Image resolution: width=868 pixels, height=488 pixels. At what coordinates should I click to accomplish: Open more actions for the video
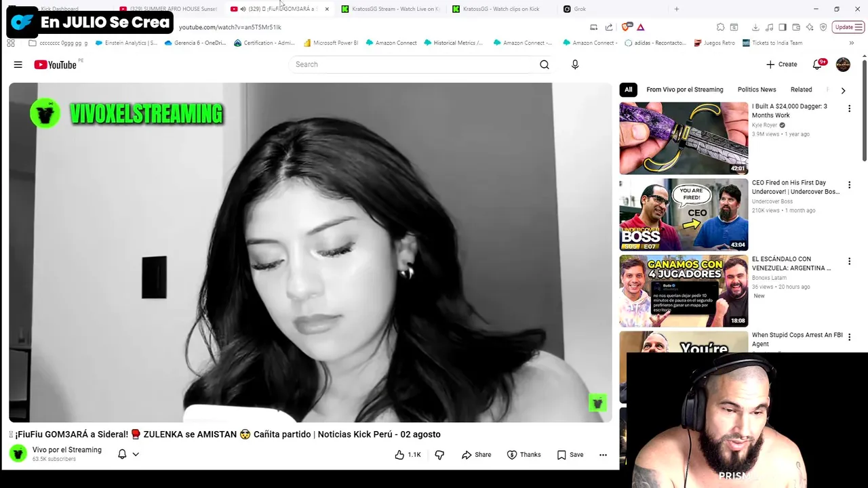pos(603,455)
